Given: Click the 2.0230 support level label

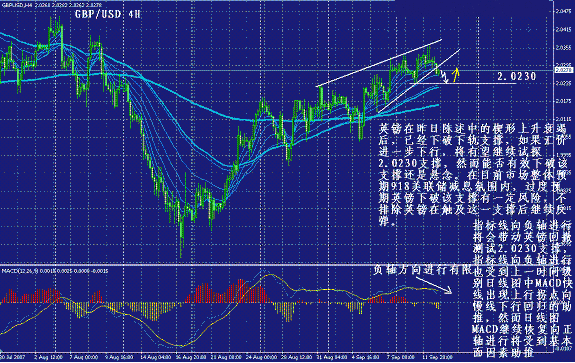Looking at the screenshot, I should [x=517, y=76].
